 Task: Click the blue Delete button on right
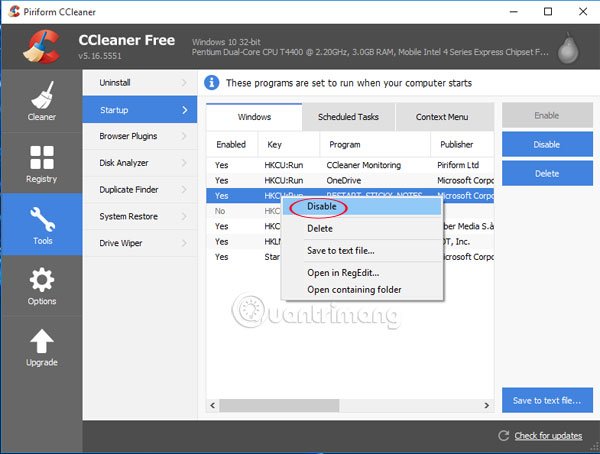pyautogui.click(x=547, y=173)
